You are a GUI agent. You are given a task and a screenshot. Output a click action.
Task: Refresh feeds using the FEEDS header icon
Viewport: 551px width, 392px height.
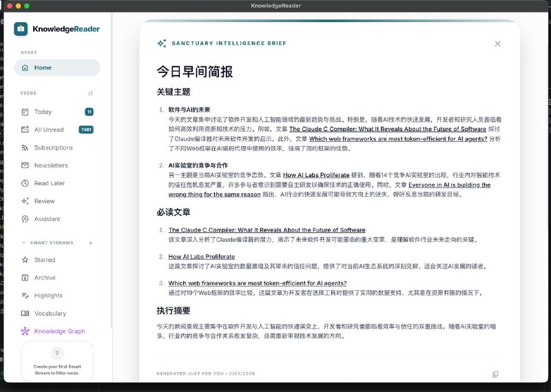coord(91,94)
